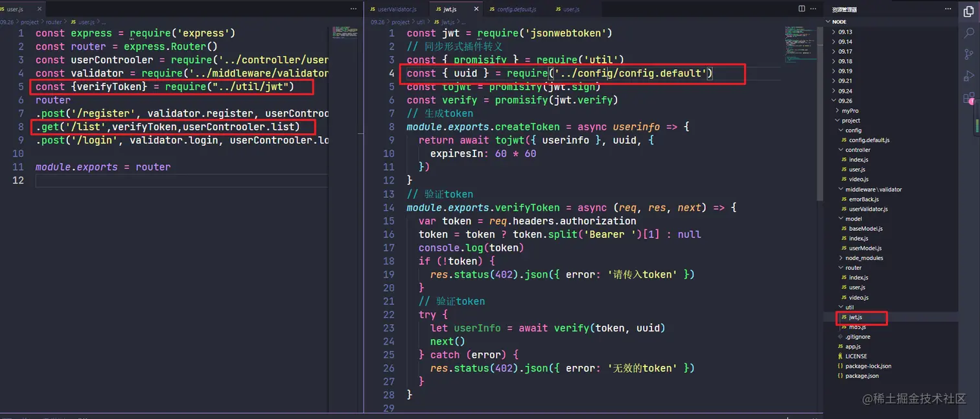The width and height of the screenshot is (980, 419).
Task: Open more actions in left editor group
Action: (353, 9)
